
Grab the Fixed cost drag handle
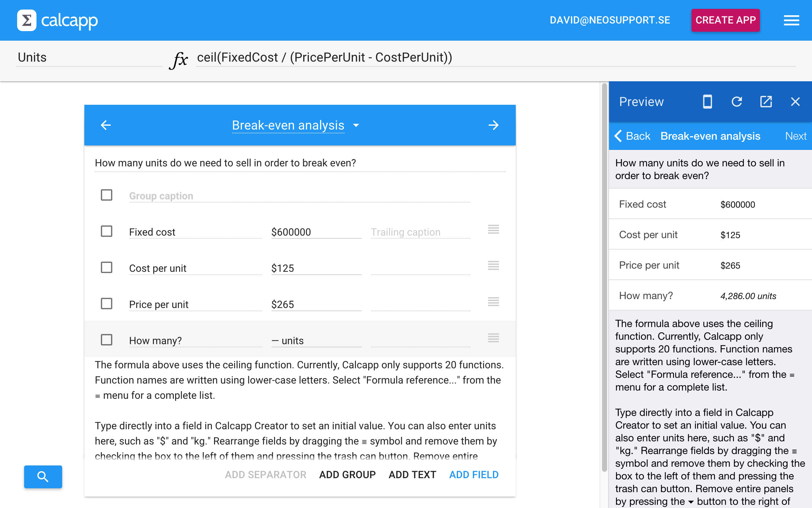click(x=493, y=230)
